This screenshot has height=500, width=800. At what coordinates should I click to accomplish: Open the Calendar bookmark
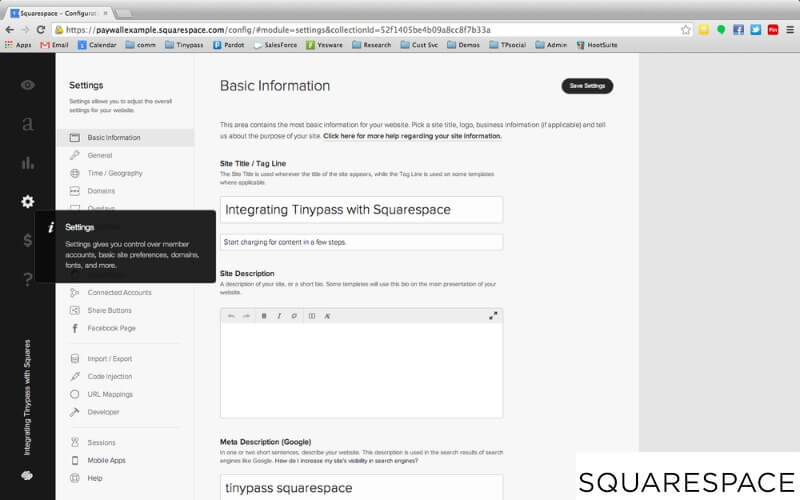(97, 45)
